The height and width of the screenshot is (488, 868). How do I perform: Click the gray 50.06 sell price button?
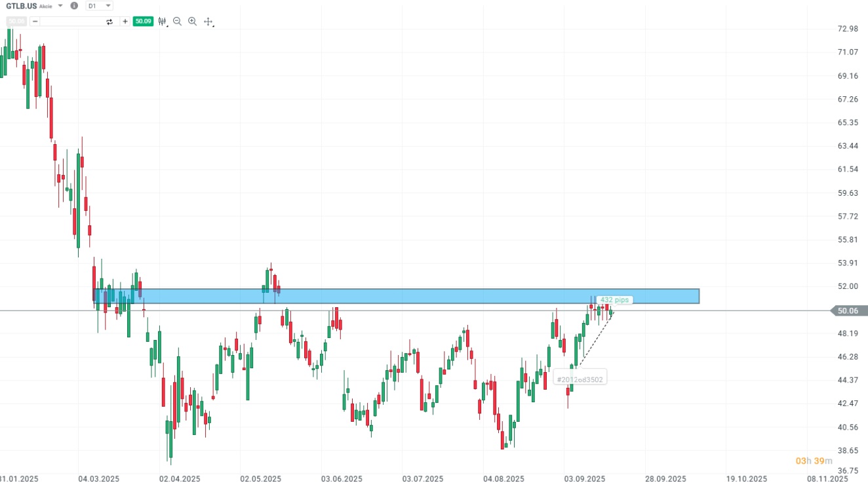pyautogui.click(x=16, y=22)
